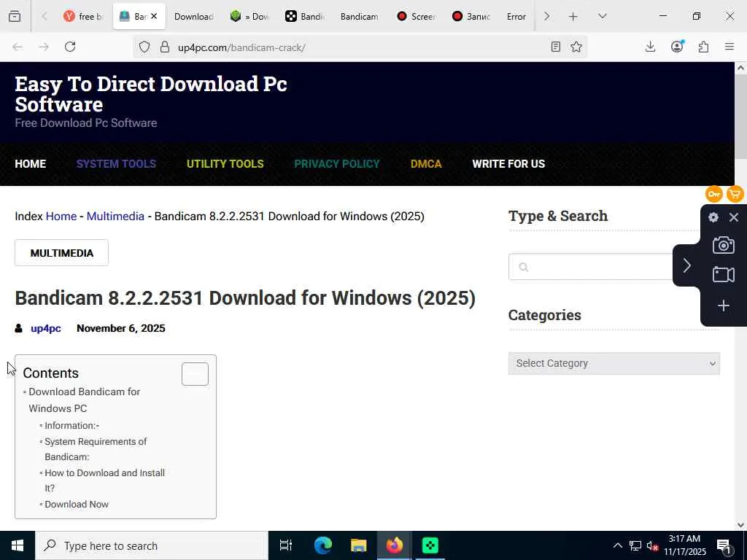Launch Microsoft Edge from the taskbar
The height and width of the screenshot is (560, 747).
click(x=322, y=545)
